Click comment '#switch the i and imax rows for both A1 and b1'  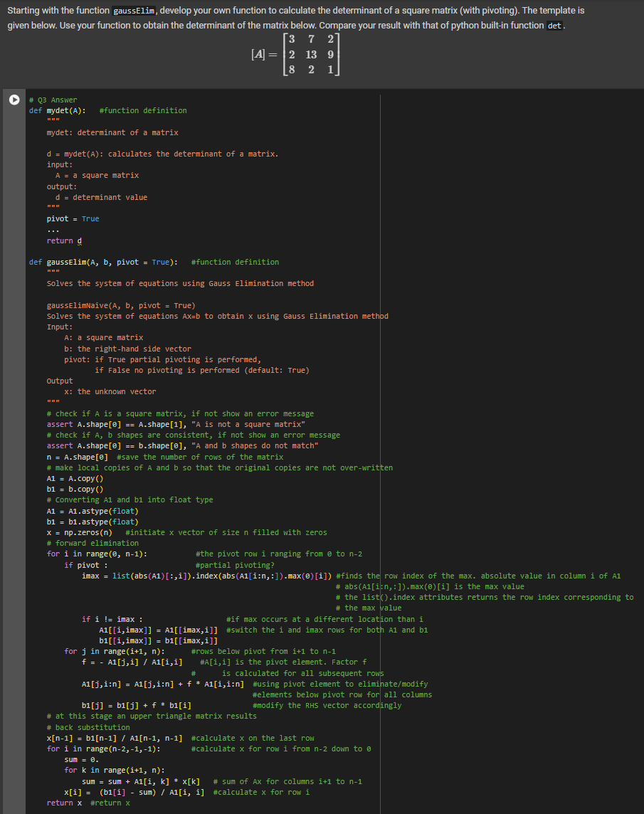pyautogui.click(x=327, y=630)
